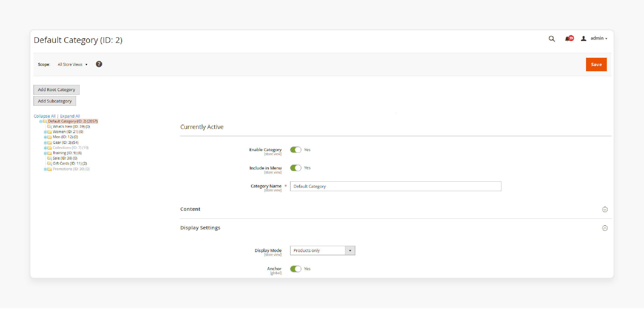The image size is (644, 309).
Task: Click folder icon next to Men
Action: pyautogui.click(x=50, y=137)
